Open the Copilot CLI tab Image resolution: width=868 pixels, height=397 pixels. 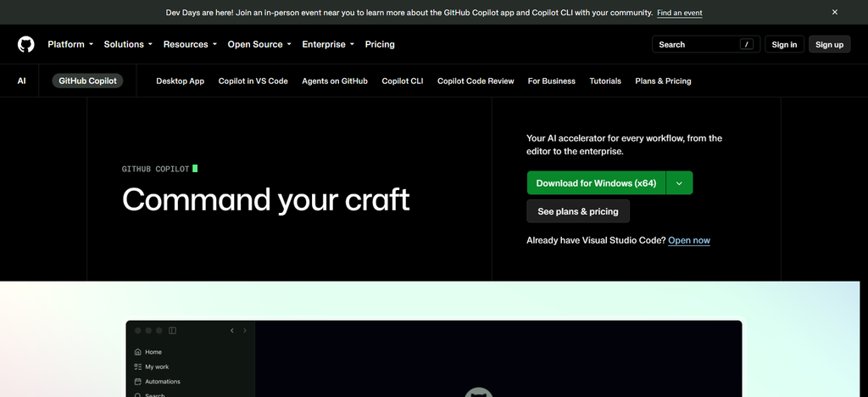[x=403, y=81]
